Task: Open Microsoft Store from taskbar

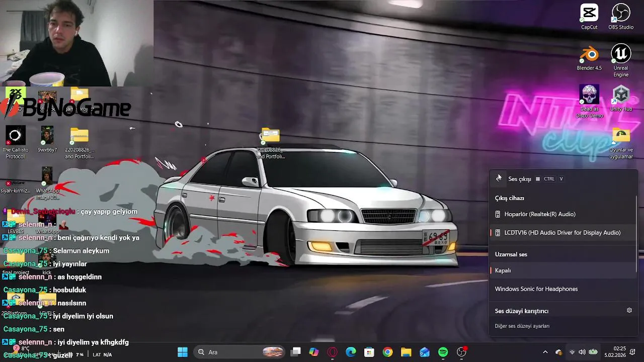Action: click(x=369, y=352)
